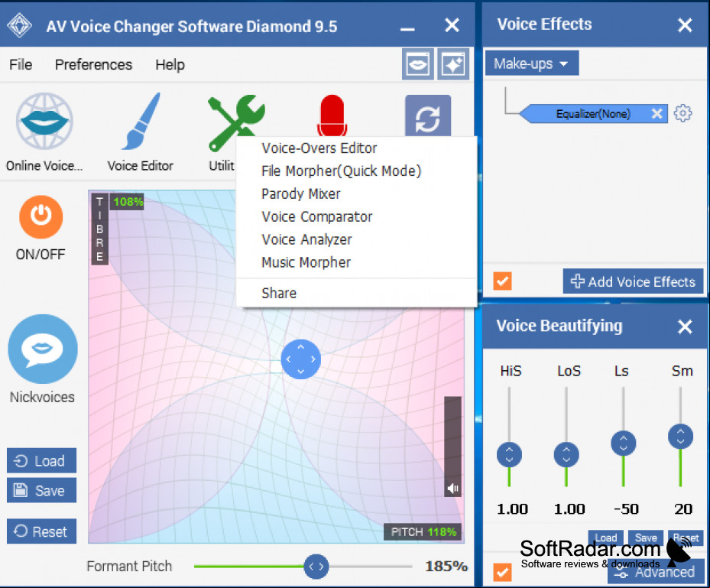Viewport: 710px width, 588px height.
Task: Click the Sm value 20
Action: [x=682, y=509]
